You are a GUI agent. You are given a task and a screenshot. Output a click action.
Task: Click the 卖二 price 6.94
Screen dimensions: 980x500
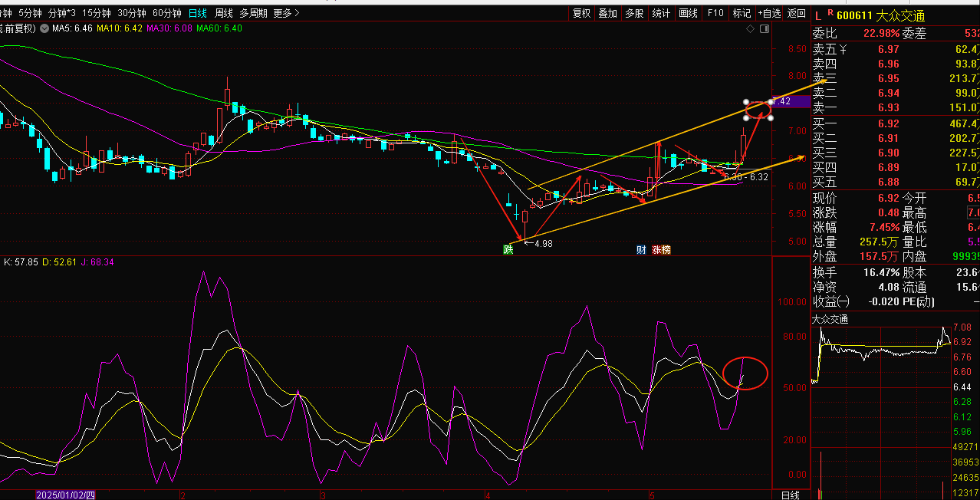[x=888, y=94]
